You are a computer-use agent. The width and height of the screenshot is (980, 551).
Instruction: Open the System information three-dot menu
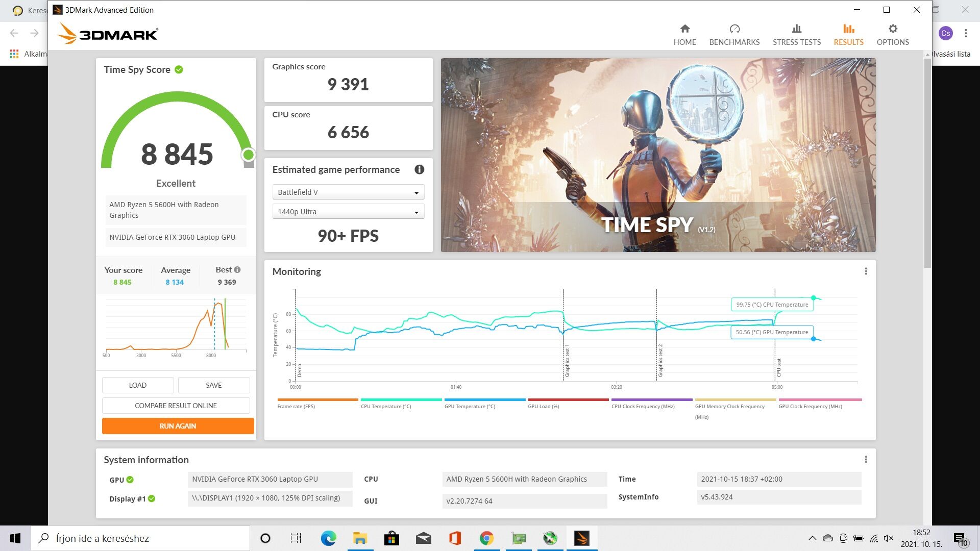pos(866,460)
